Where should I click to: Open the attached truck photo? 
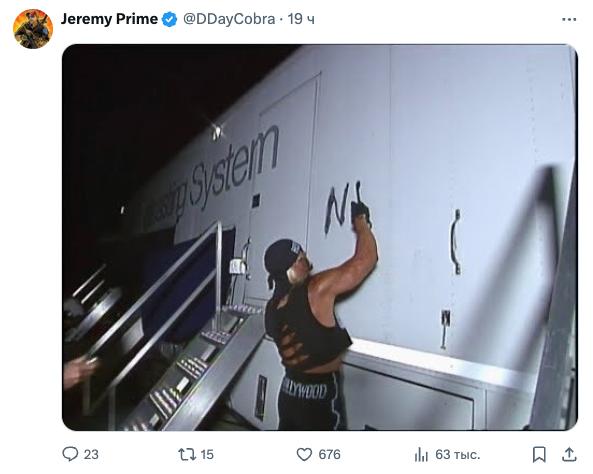pos(320,237)
